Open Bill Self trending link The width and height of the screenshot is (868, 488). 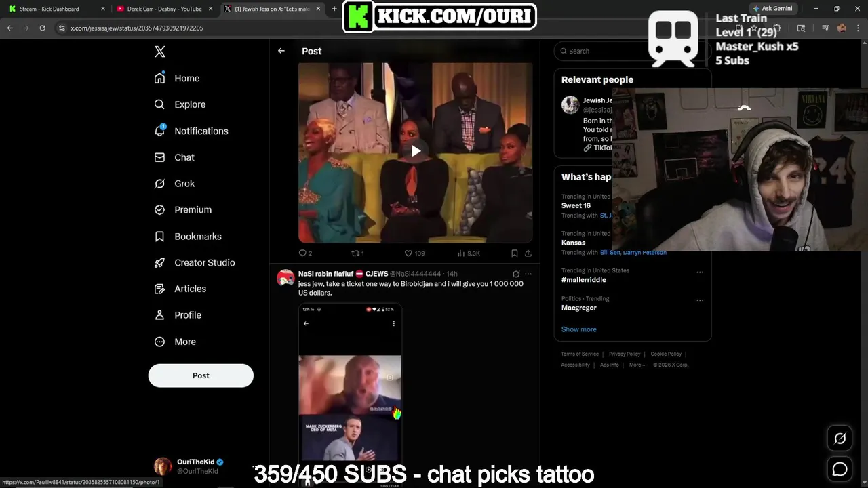coord(610,252)
